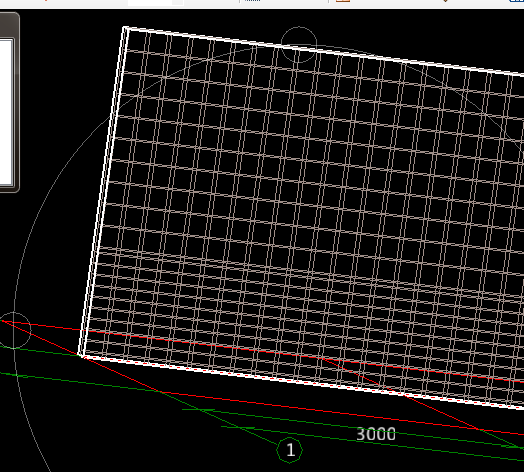Click the small circle on the slab's top edge
This screenshot has width=524, height=472.
pyautogui.click(x=299, y=45)
